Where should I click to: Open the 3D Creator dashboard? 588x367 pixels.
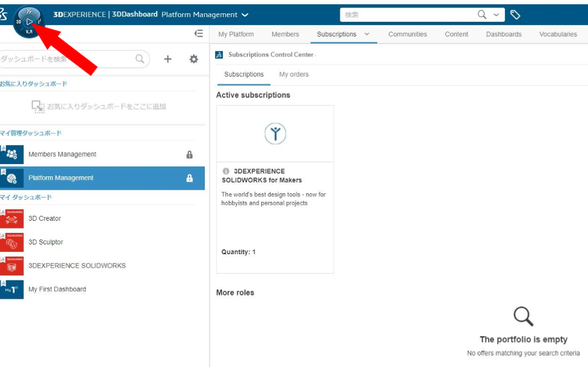pos(44,218)
